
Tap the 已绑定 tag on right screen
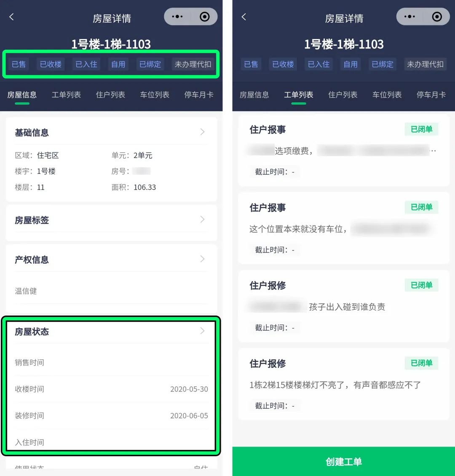pyautogui.click(x=383, y=64)
